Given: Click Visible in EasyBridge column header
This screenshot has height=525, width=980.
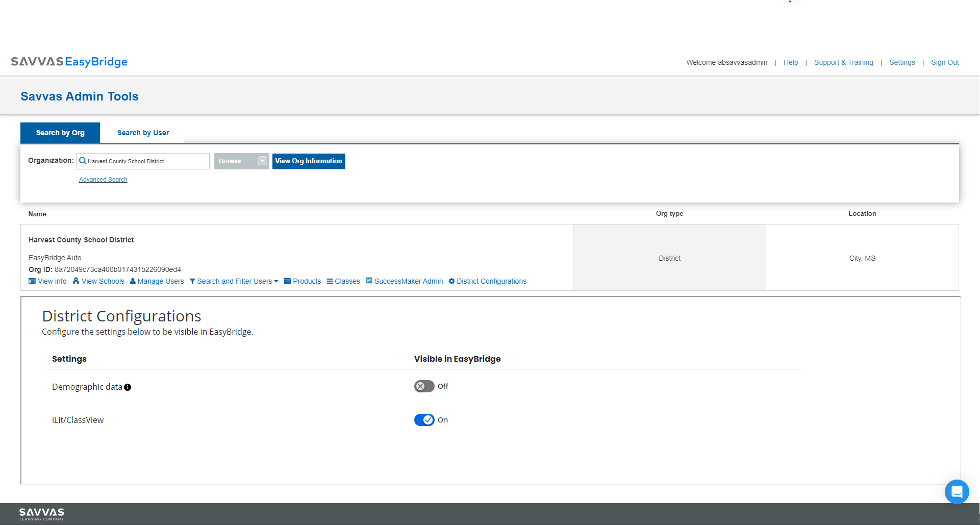Looking at the screenshot, I should point(457,359).
